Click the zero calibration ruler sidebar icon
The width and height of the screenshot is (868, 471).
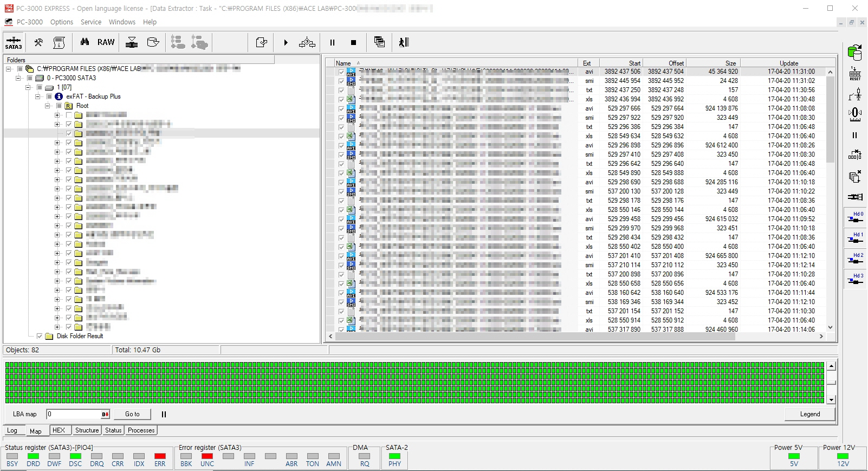[855, 114]
